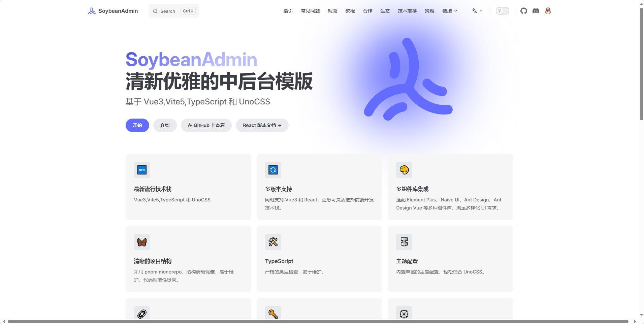Click the refresh icon on multi-version card

pos(273,170)
